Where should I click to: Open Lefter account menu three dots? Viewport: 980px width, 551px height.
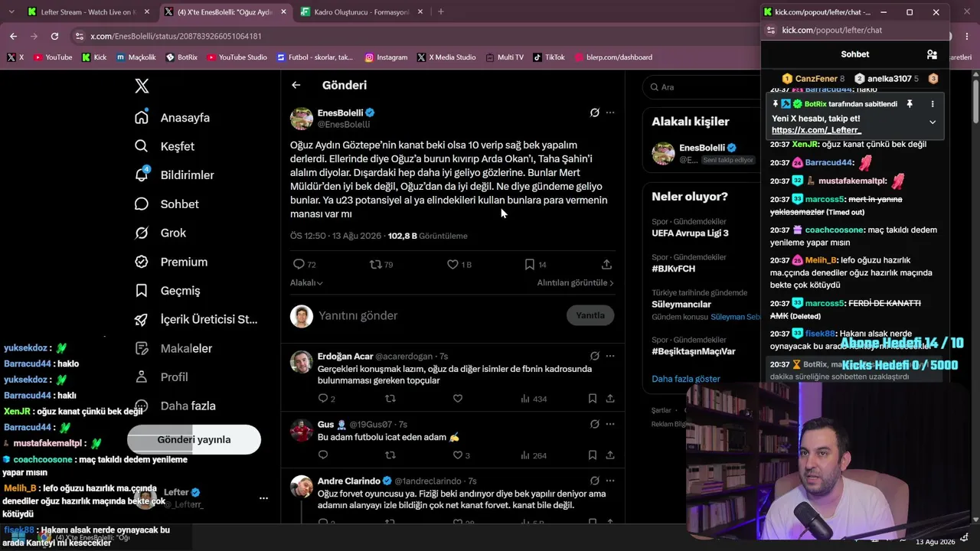[263, 498]
